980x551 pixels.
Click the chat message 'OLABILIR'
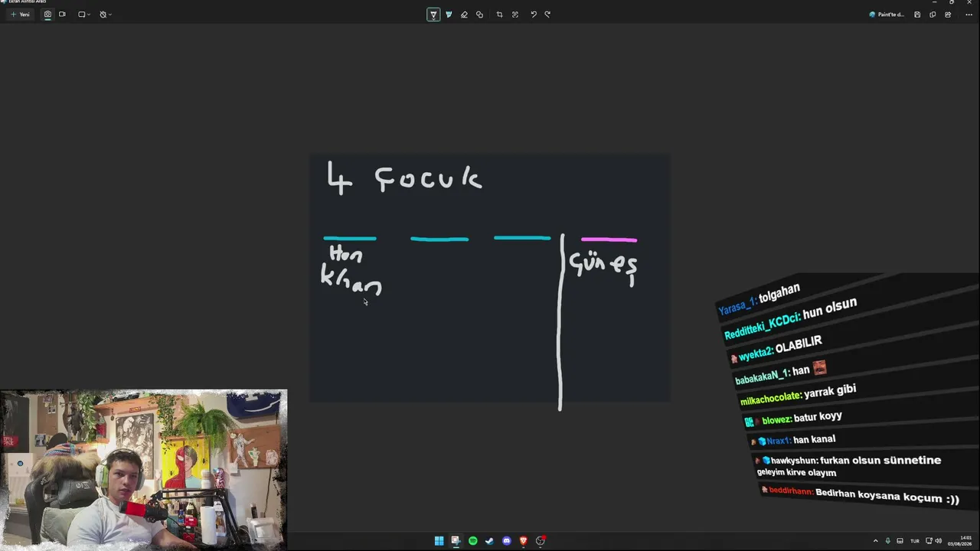[799, 344]
